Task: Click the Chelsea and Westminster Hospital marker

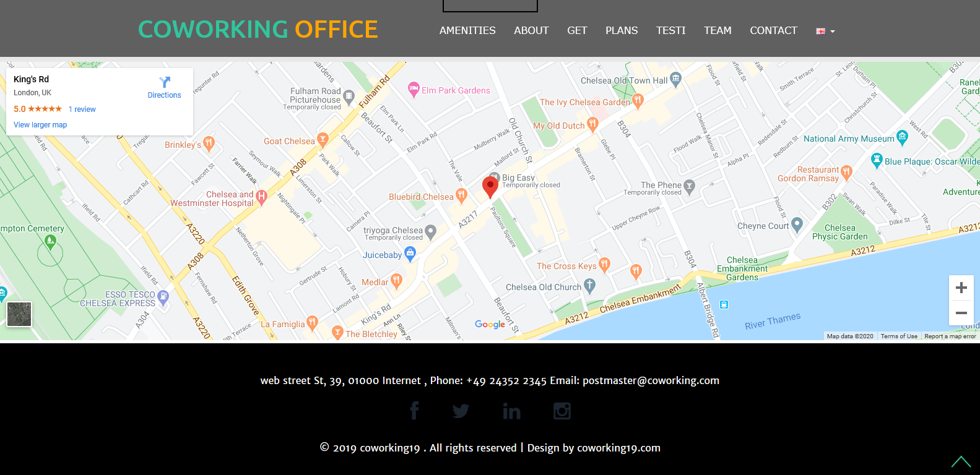Action: 261,197
